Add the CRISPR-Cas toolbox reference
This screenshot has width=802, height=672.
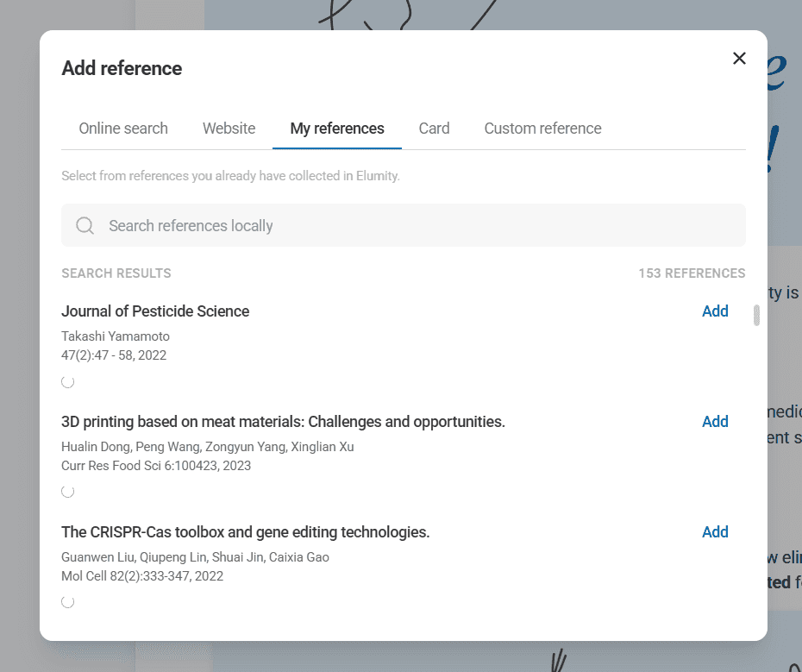click(x=715, y=532)
